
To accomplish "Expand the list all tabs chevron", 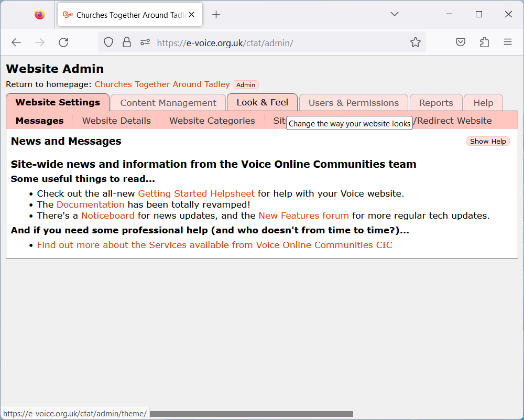I will point(395,14).
